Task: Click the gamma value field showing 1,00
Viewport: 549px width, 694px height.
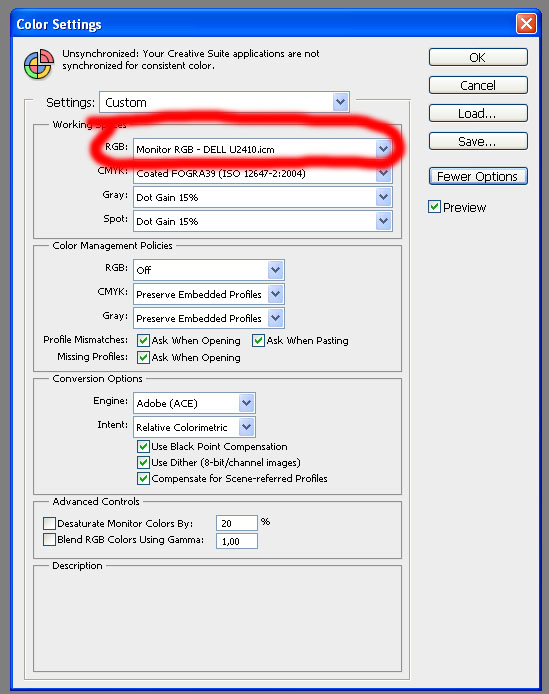Action: click(x=237, y=541)
